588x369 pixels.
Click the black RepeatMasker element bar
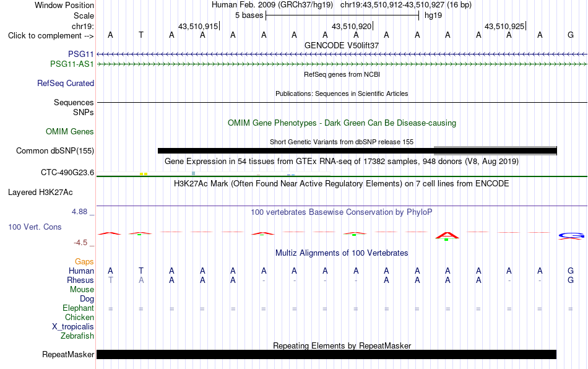pyautogui.click(x=326, y=354)
